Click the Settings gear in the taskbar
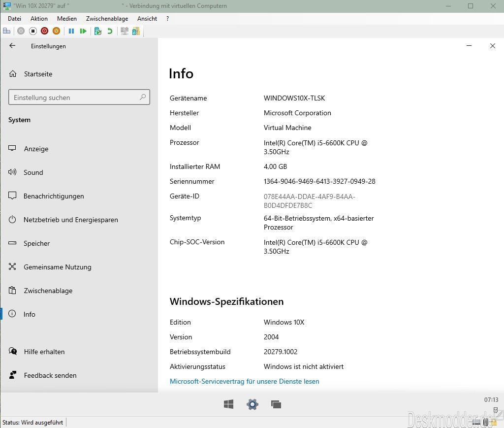The image size is (504, 428). (252, 404)
